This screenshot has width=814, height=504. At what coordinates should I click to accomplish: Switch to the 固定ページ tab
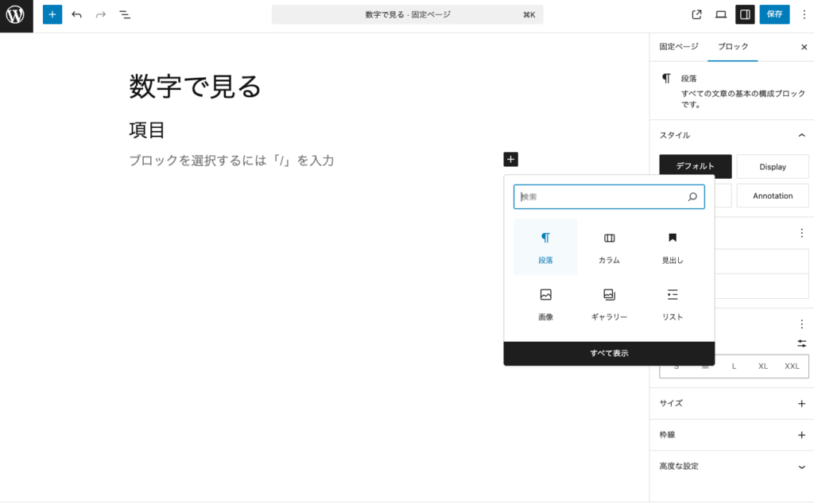coord(678,47)
